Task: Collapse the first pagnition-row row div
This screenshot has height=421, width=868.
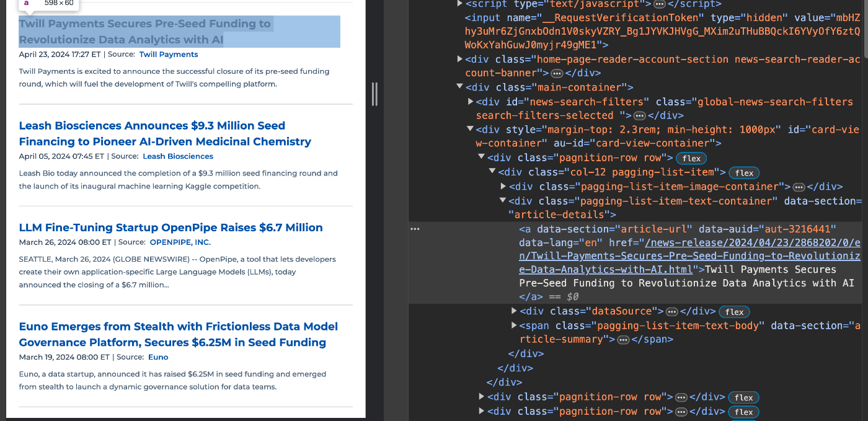Action: 481,157
